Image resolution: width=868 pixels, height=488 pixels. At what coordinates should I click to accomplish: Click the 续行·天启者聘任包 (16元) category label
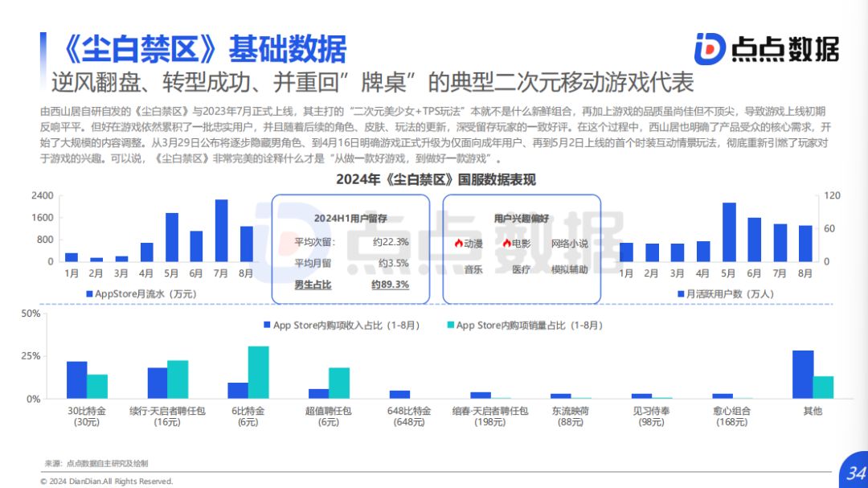(167, 416)
